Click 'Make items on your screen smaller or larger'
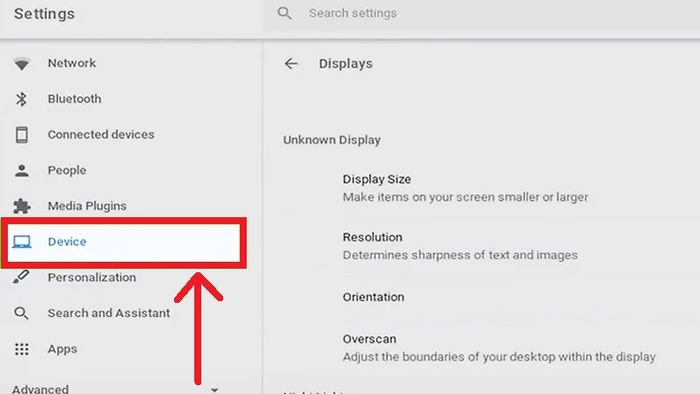Viewport: 700px width, 394px height. tap(465, 197)
